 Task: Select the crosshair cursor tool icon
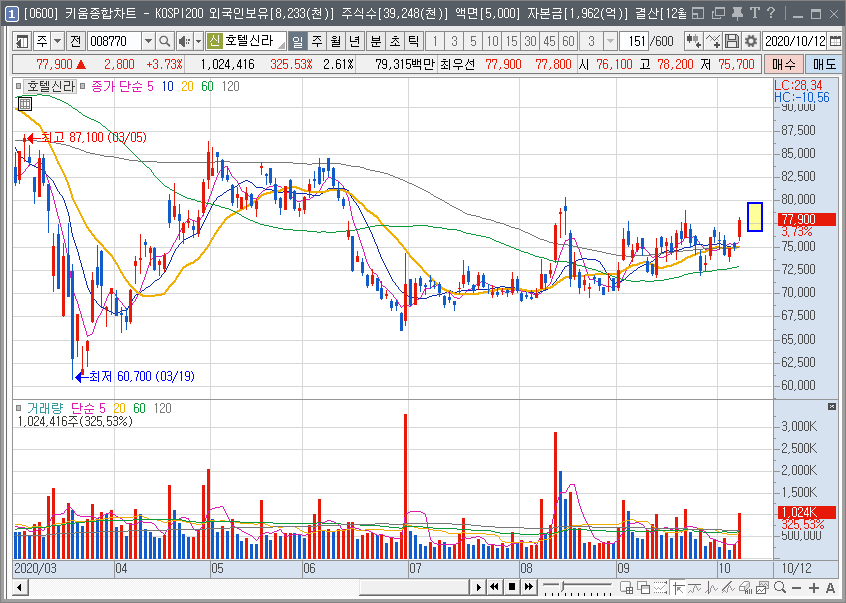[x=678, y=587]
